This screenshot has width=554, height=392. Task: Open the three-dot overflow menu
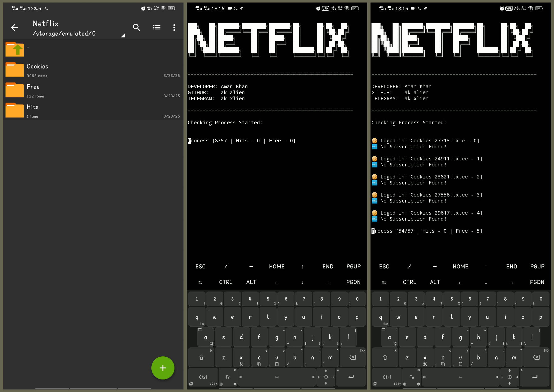click(174, 28)
